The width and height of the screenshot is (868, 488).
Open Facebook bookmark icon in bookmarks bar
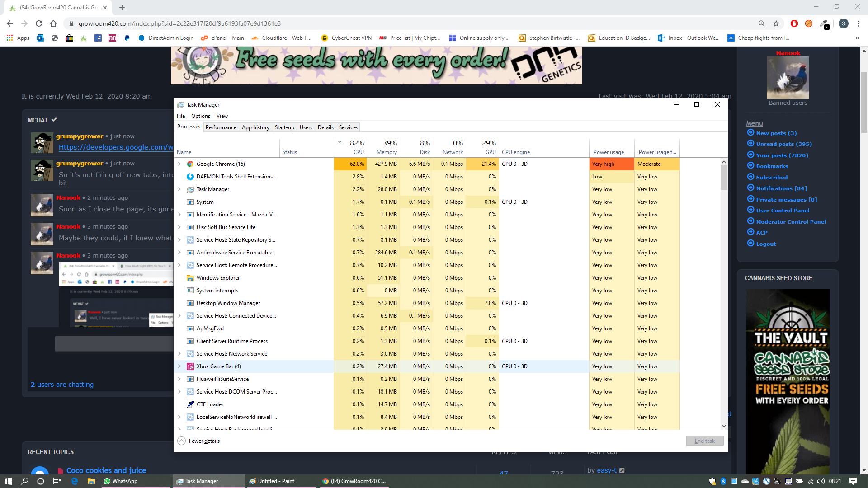click(98, 38)
